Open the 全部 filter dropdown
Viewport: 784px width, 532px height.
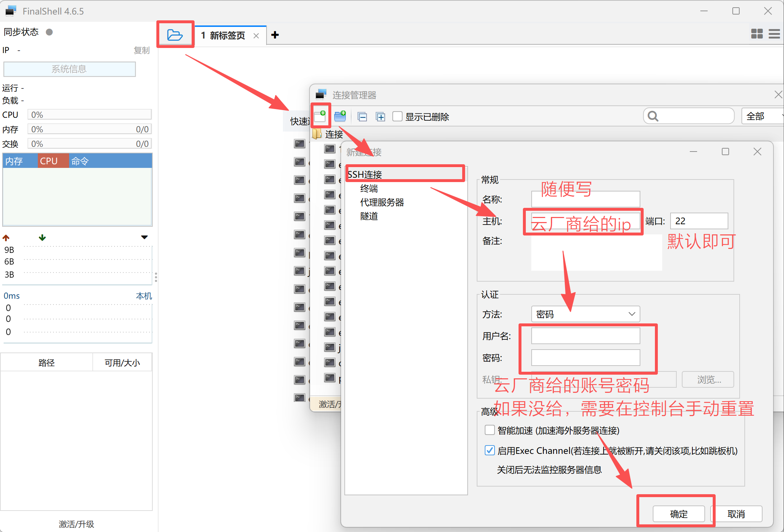[x=761, y=116]
